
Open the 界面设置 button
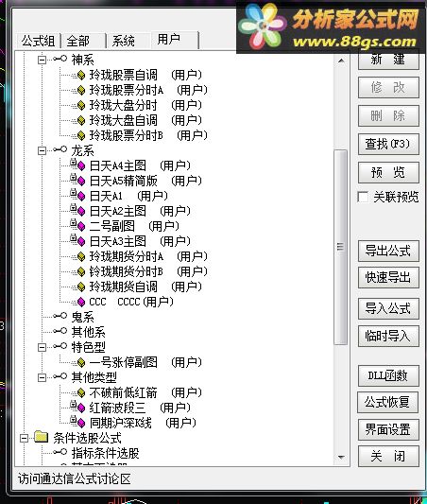point(388,429)
